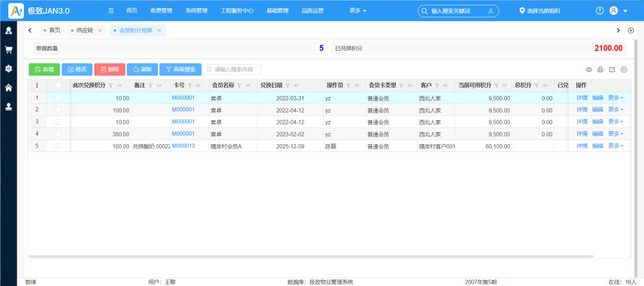Expand 更多 in row 2
644x286 pixels.
pyautogui.click(x=615, y=110)
